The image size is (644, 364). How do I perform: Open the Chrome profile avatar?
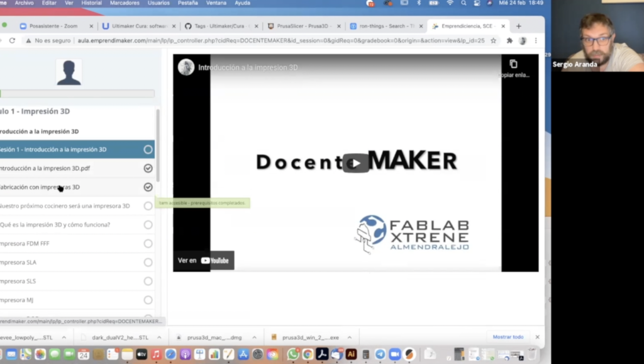click(523, 40)
